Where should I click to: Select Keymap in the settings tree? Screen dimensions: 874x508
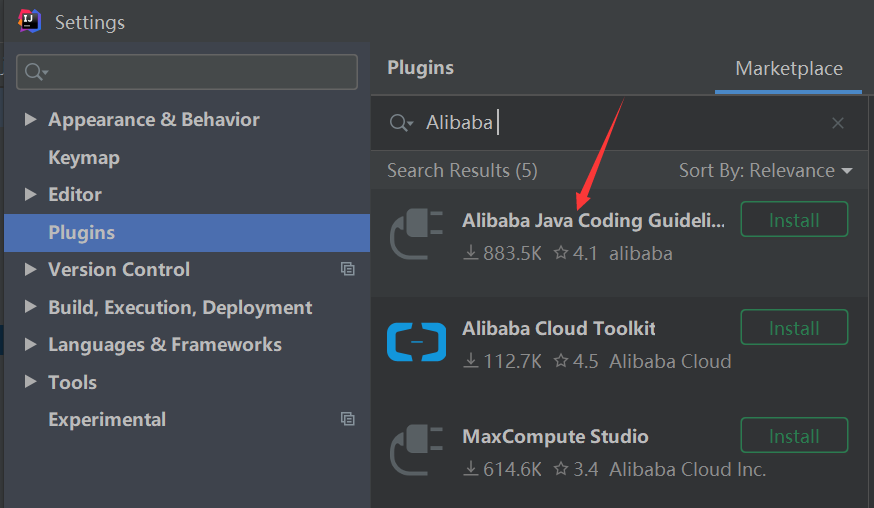coord(84,158)
